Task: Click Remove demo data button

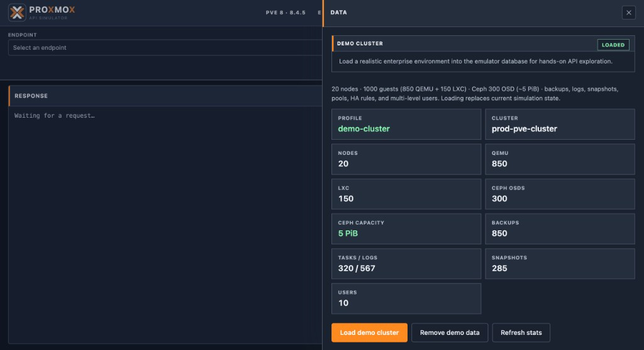Action: [x=449, y=332]
